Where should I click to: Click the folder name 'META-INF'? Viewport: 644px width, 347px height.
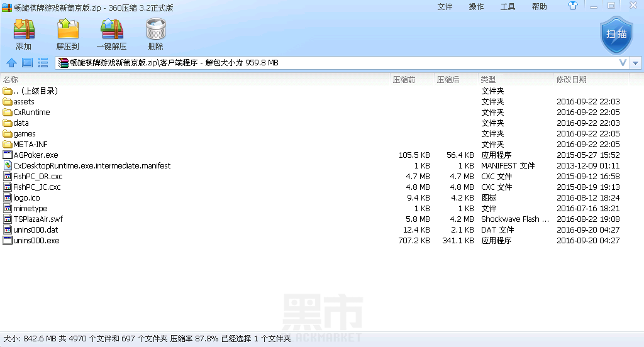click(30, 144)
